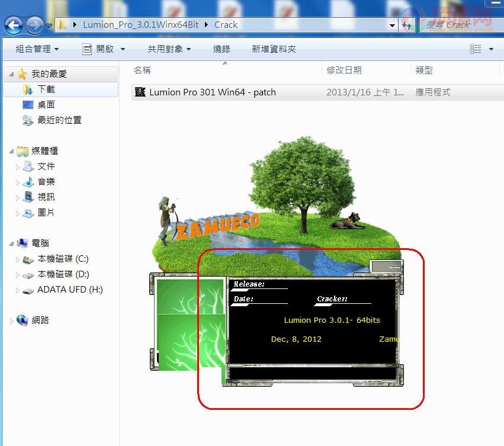504x446 pixels.
Task: Open the 共用對象 menu
Action: click(x=169, y=49)
